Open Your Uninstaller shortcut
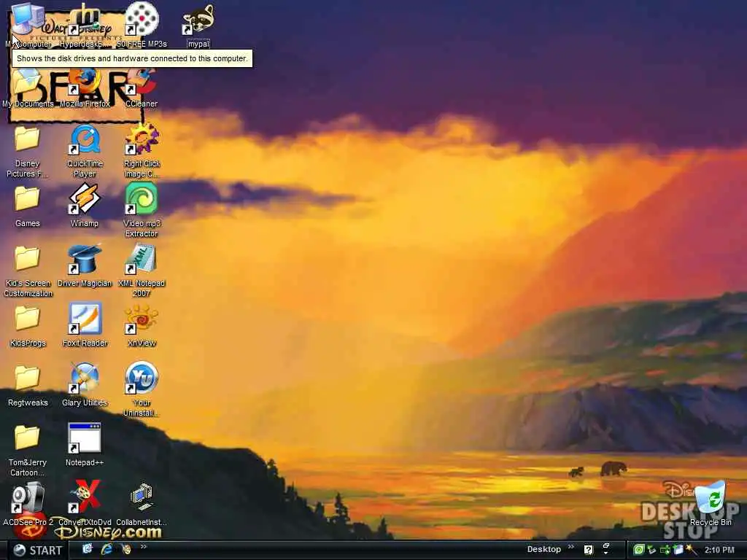747x560 pixels. [142, 389]
